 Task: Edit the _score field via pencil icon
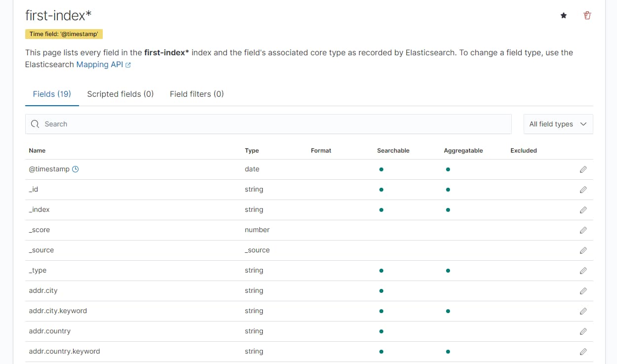click(583, 230)
